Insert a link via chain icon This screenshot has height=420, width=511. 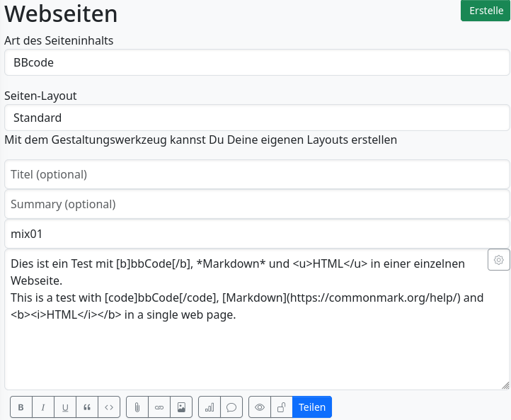coord(159,407)
